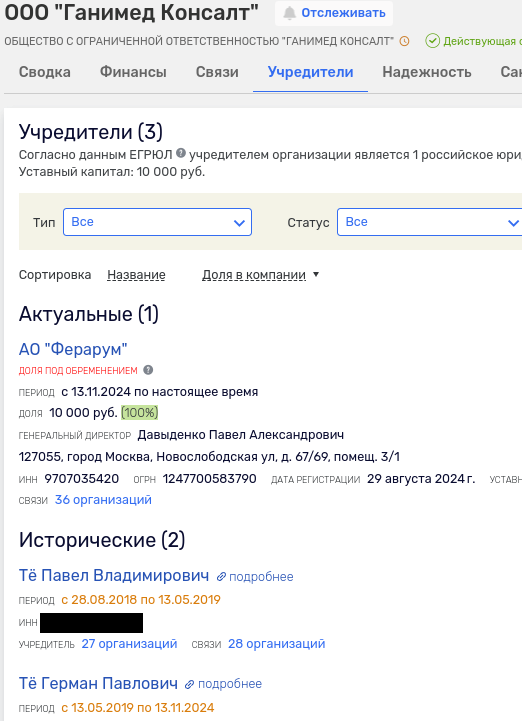
Task: Open the Статус dropdown
Action: 430,222
